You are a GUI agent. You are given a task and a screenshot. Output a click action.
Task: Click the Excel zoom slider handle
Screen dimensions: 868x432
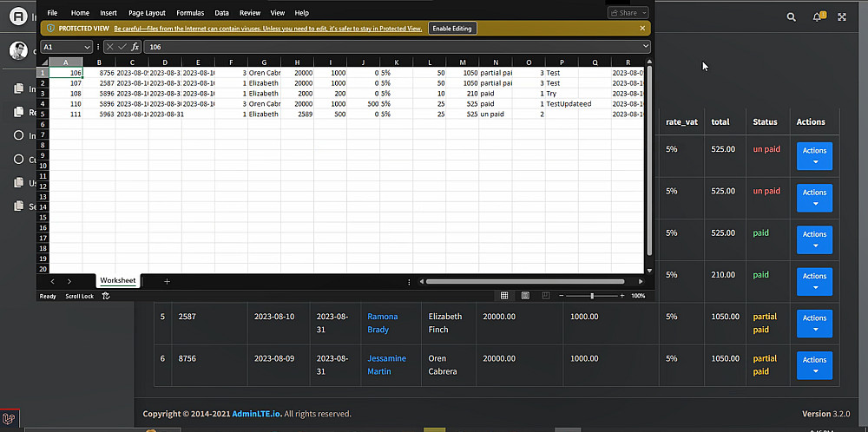tap(592, 296)
